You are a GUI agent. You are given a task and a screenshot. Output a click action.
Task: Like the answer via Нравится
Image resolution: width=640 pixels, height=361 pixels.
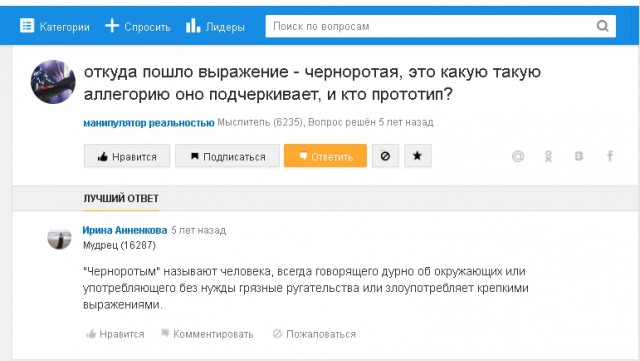pyautogui.click(x=115, y=334)
